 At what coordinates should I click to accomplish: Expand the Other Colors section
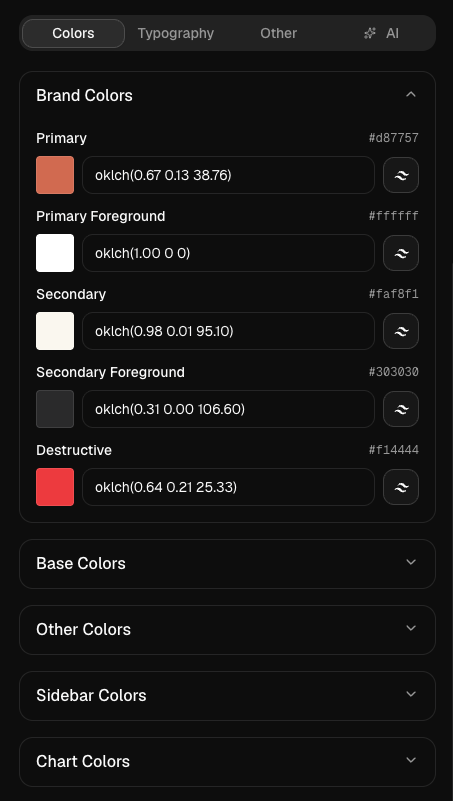pos(227,629)
